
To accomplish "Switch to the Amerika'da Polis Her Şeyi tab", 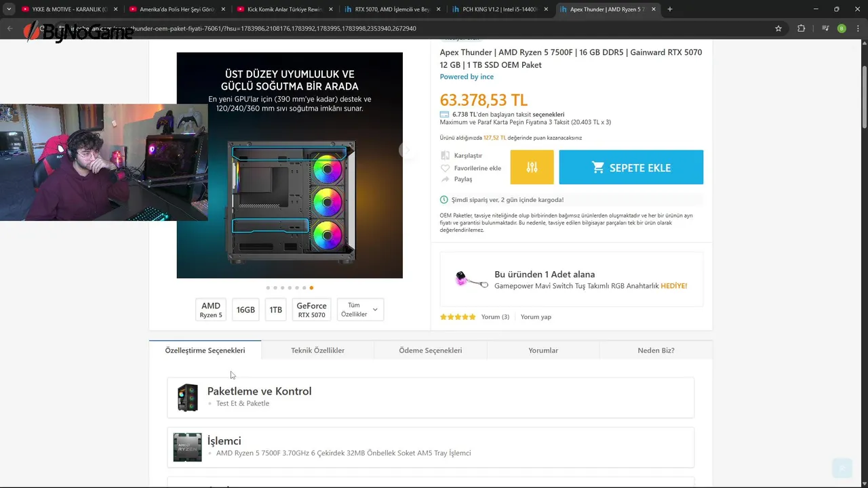I will pyautogui.click(x=177, y=9).
